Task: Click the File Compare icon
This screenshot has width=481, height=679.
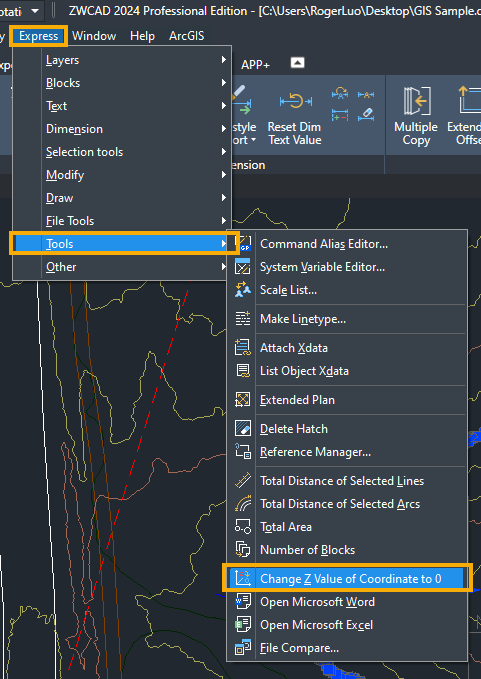Action: tap(242, 648)
